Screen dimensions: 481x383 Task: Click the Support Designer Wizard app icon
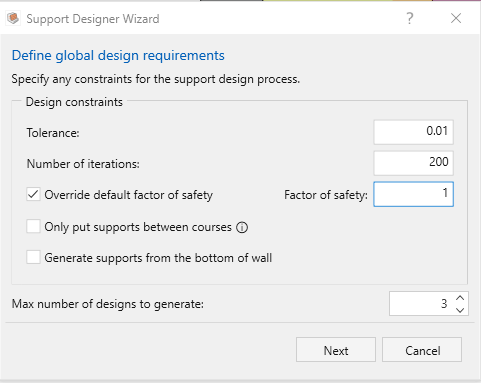coord(13,18)
